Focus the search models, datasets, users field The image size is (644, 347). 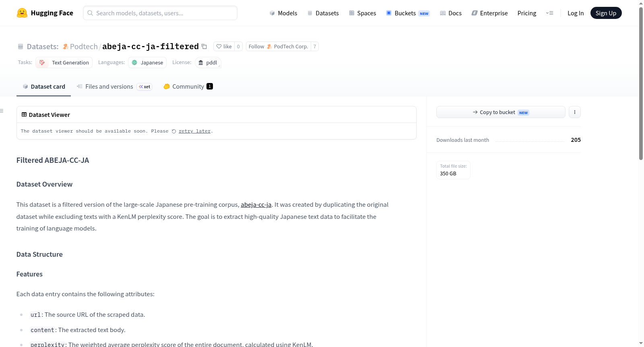pyautogui.click(x=160, y=13)
